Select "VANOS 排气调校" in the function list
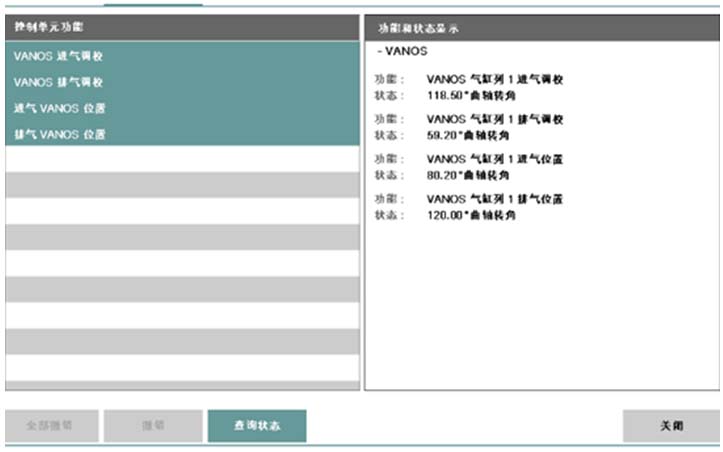Viewport: 723px width, 452px height. (60, 82)
